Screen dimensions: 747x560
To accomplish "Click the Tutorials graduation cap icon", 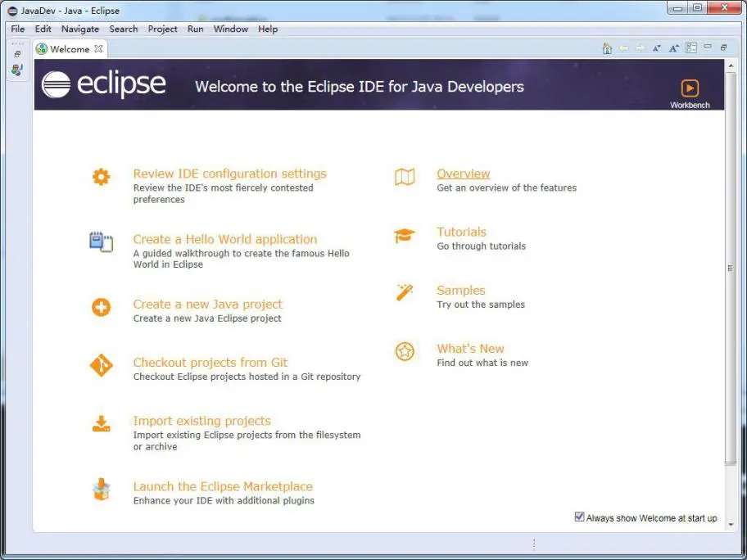I will click(x=405, y=236).
